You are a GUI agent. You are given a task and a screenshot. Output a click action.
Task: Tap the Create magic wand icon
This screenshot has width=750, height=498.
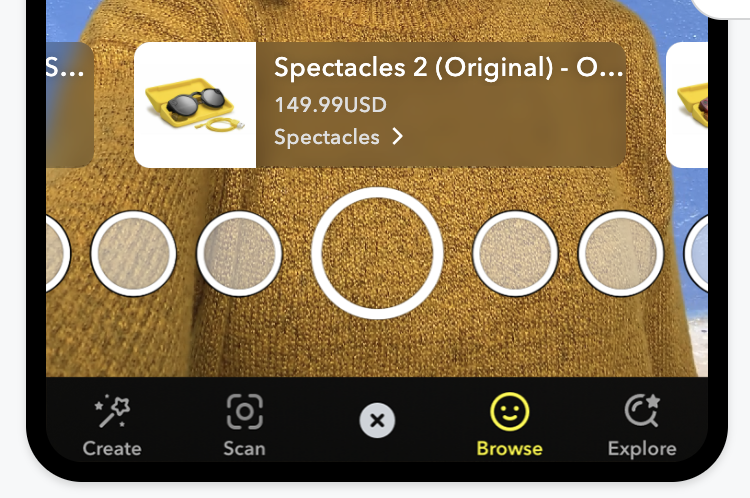(x=112, y=411)
